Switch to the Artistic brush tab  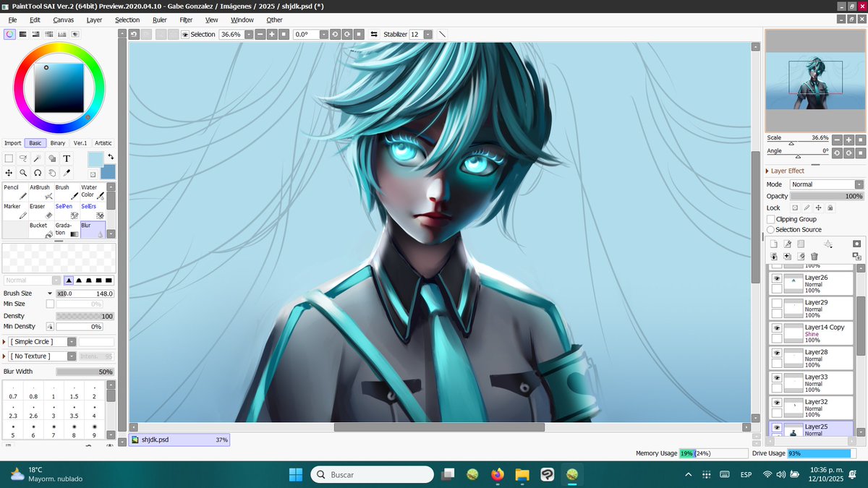(x=103, y=143)
